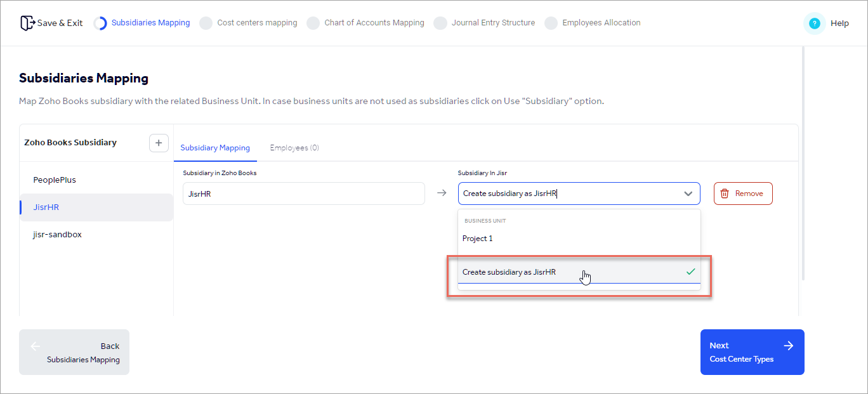
Task: Click Next to go to Cost Center Types
Action: click(x=752, y=352)
